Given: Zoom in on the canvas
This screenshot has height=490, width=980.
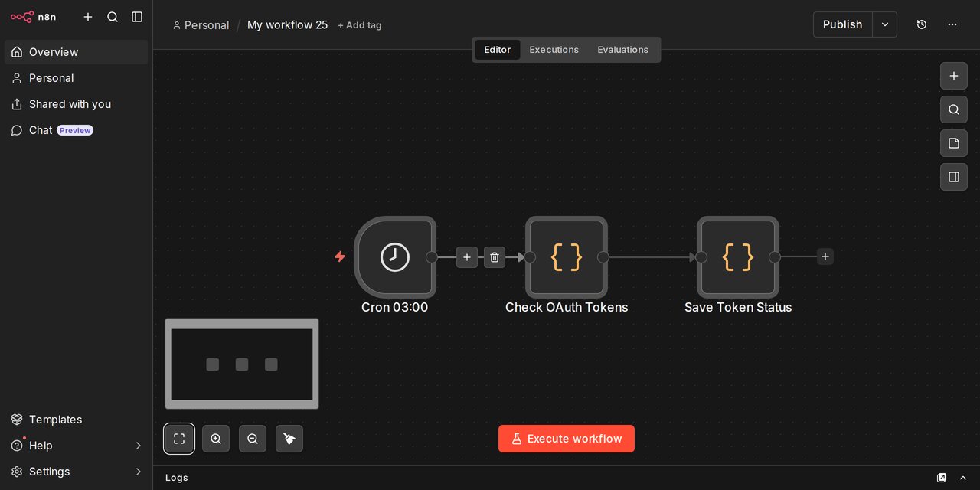Looking at the screenshot, I should click(216, 439).
